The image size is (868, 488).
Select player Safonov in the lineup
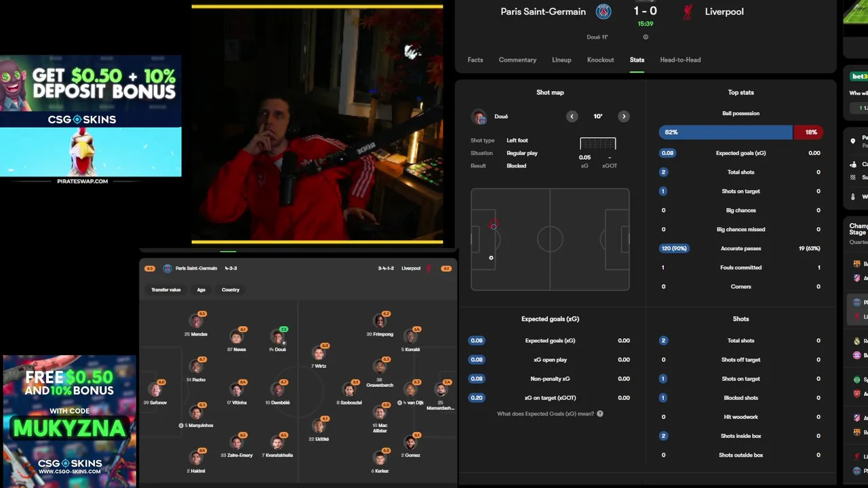(155, 393)
